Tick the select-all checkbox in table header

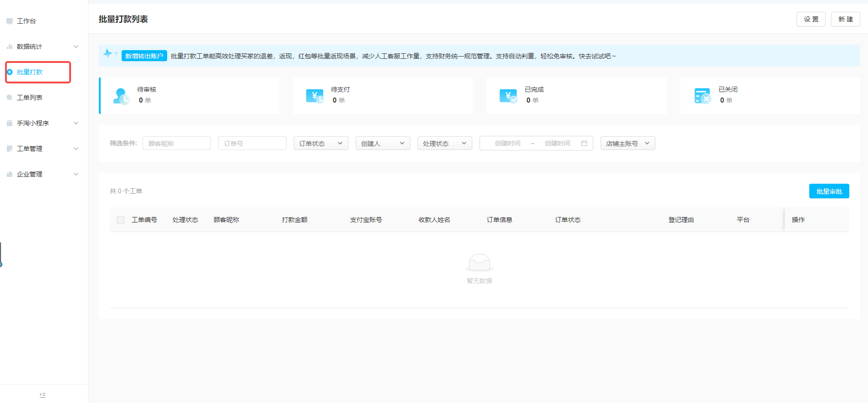coord(121,220)
